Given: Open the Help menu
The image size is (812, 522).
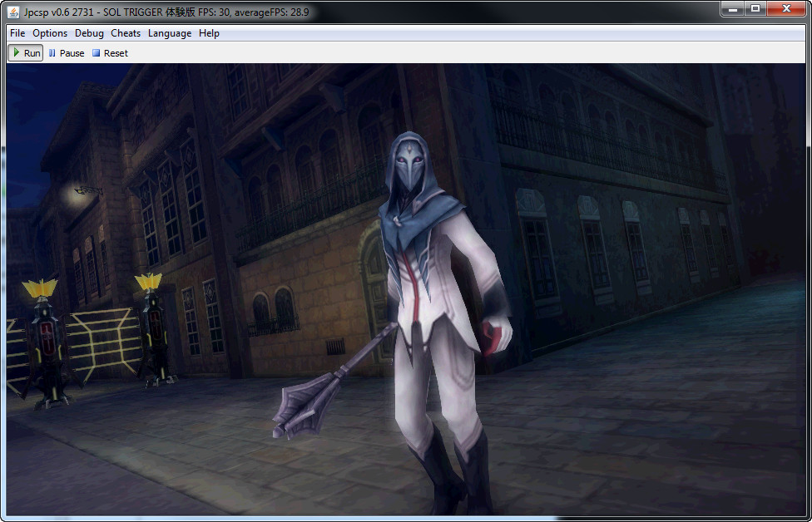Looking at the screenshot, I should 210,33.
